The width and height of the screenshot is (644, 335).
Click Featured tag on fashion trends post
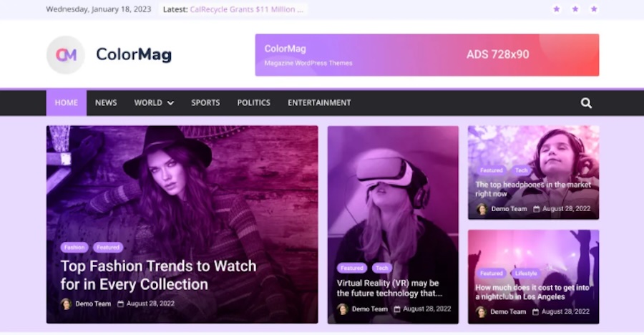pos(108,247)
